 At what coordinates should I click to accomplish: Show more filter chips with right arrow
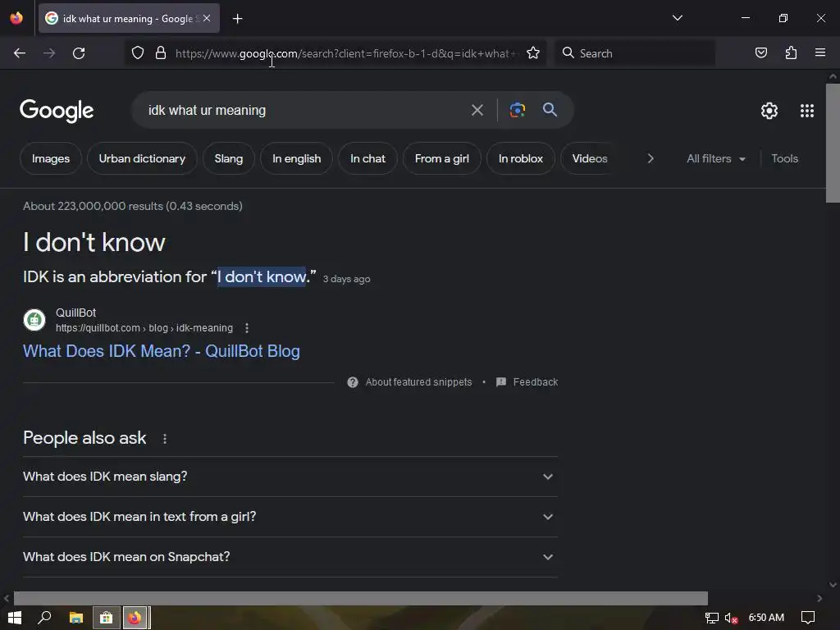pos(651,158)
